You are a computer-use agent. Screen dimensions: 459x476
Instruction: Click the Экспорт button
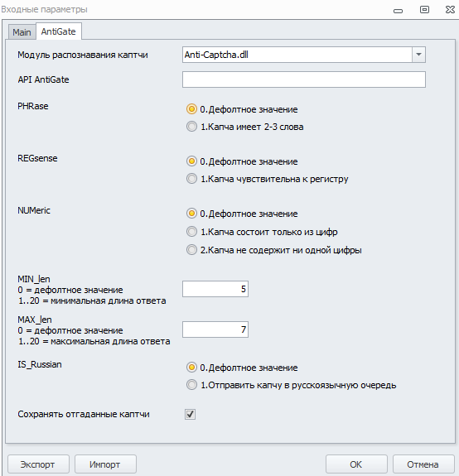(x=39, y=464)
